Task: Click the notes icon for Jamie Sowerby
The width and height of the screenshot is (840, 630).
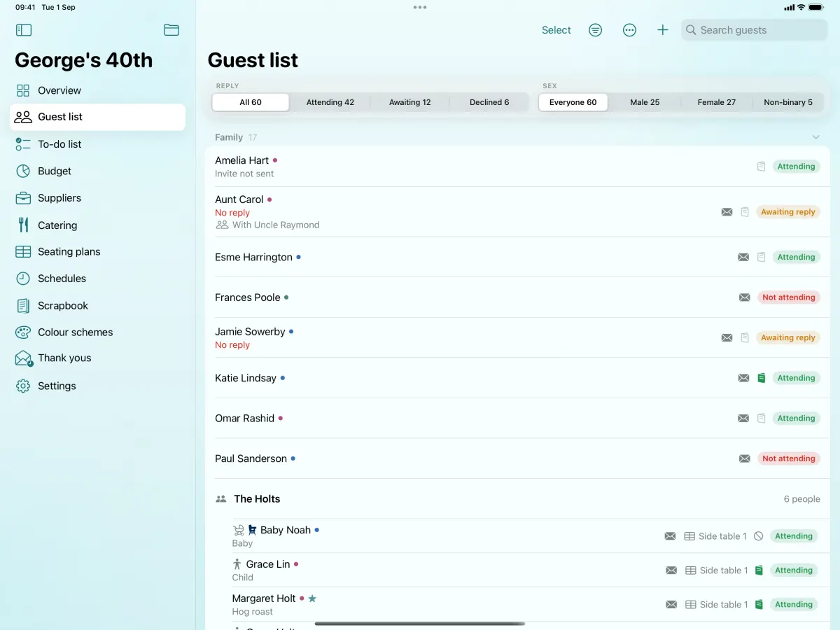Action: (745, 337)
